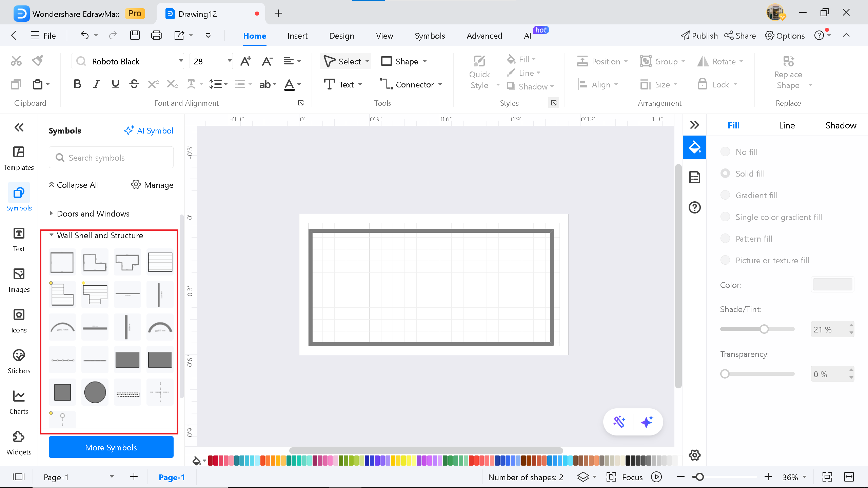Viewport: 868px width, 488px height.
Task: Open right panel settings gear icon
Action: click(694, 455)
